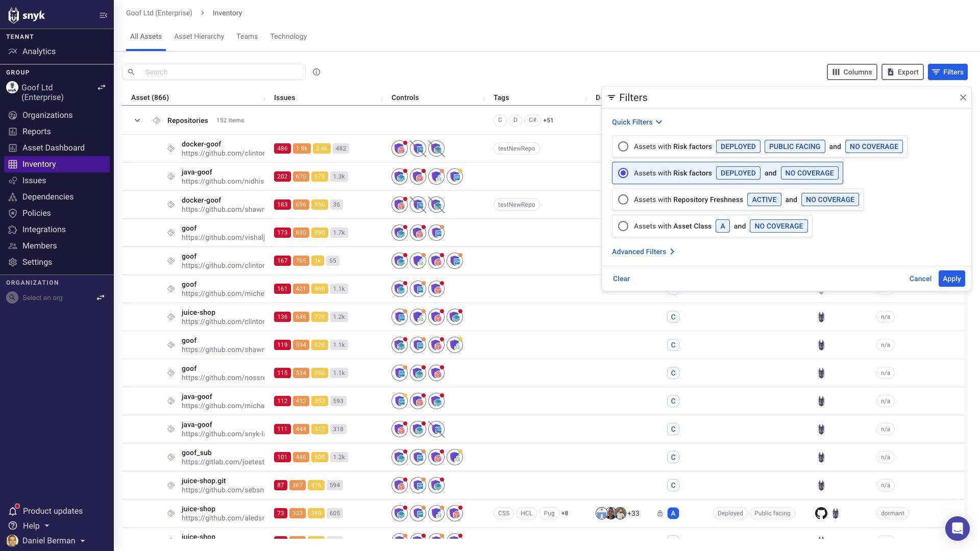Click GitHub source icon in juice-shop row
The height and width of the screenshot is (551, 980).
[821, 513]
